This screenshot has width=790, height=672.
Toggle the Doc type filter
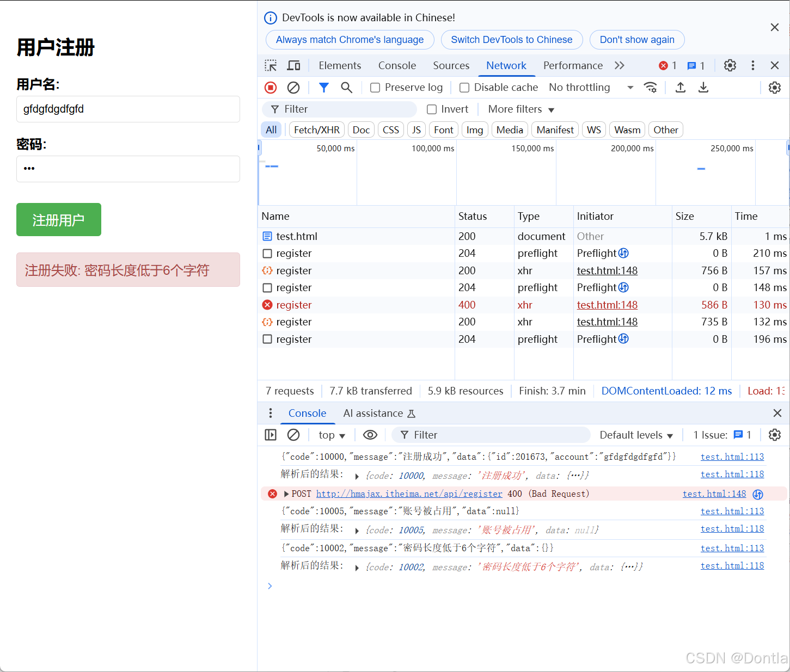coord(361,130)
